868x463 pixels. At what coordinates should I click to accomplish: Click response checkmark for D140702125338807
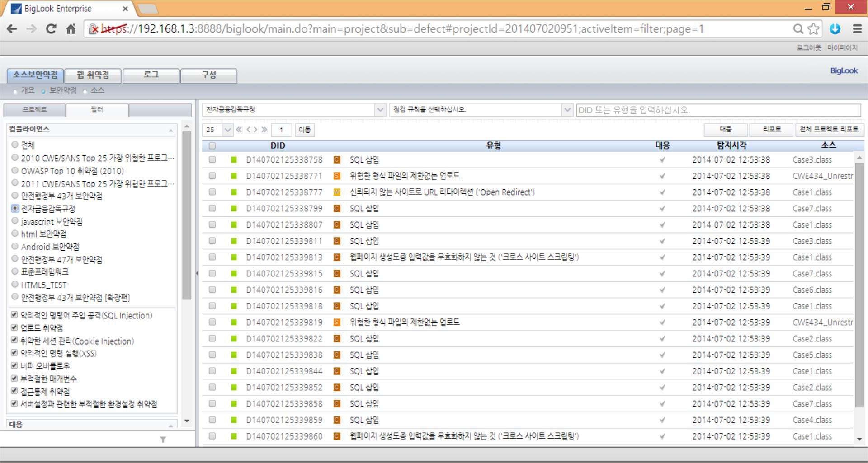click(x=662, y=224)
